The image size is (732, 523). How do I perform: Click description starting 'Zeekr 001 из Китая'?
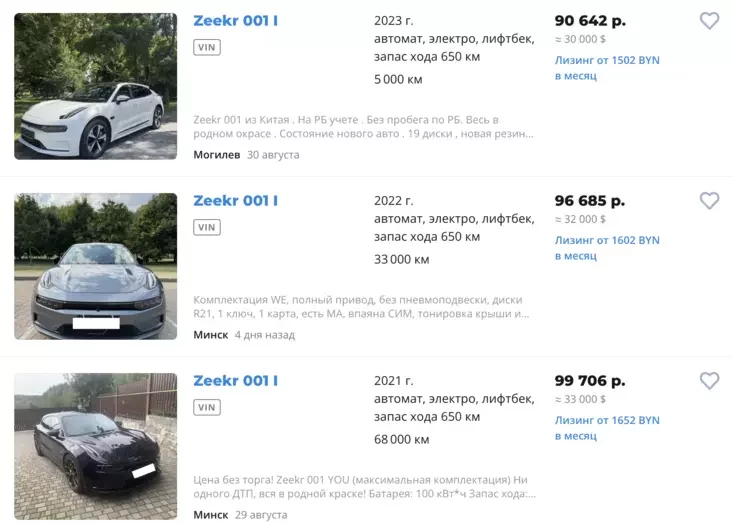[358, 127]
